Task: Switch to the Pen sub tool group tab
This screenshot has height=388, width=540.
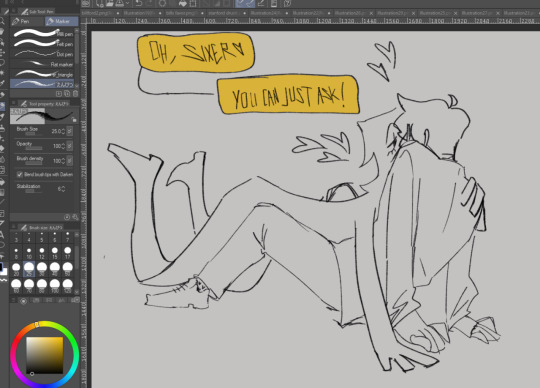Action: click(x=27, y=21)
